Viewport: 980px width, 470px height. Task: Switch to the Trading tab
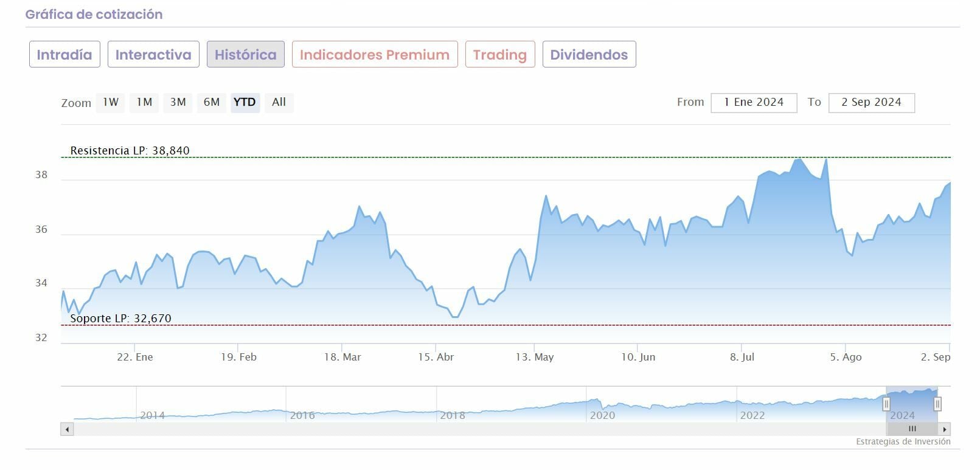pyautogui.click(x=500, y=55)
